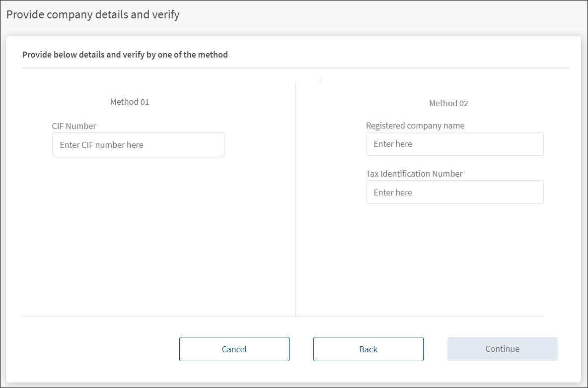588x388 pixels.
Task: Click the small tick mark above Method 02
Action: tap(320, 80)
